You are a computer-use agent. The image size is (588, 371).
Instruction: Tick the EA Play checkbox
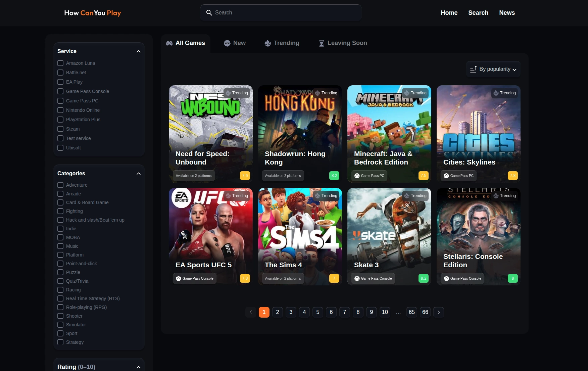tap(60, 82)
